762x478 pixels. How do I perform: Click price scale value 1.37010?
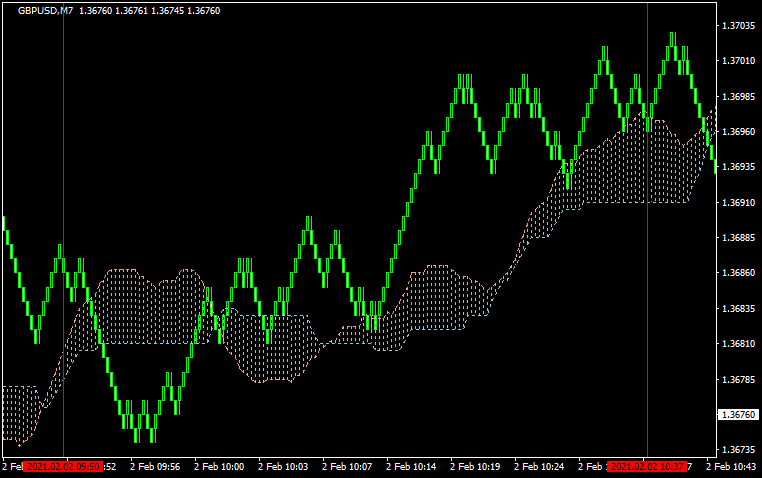[739, 61]
